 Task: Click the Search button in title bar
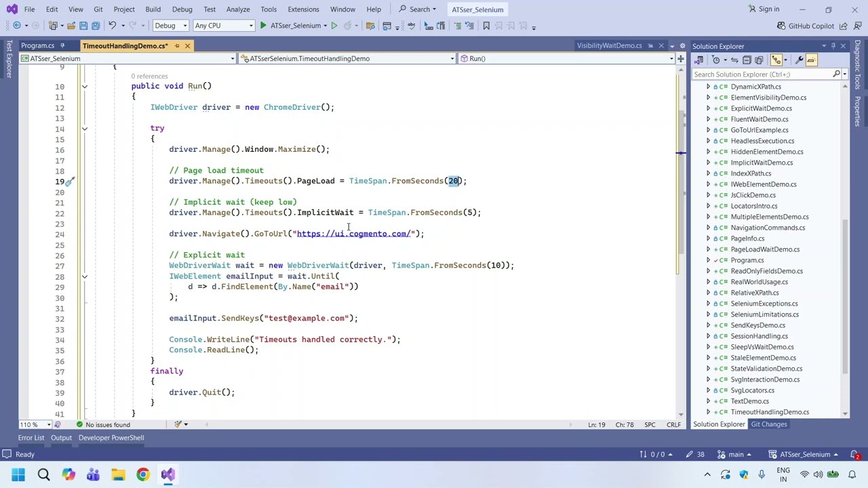point(417,9)
